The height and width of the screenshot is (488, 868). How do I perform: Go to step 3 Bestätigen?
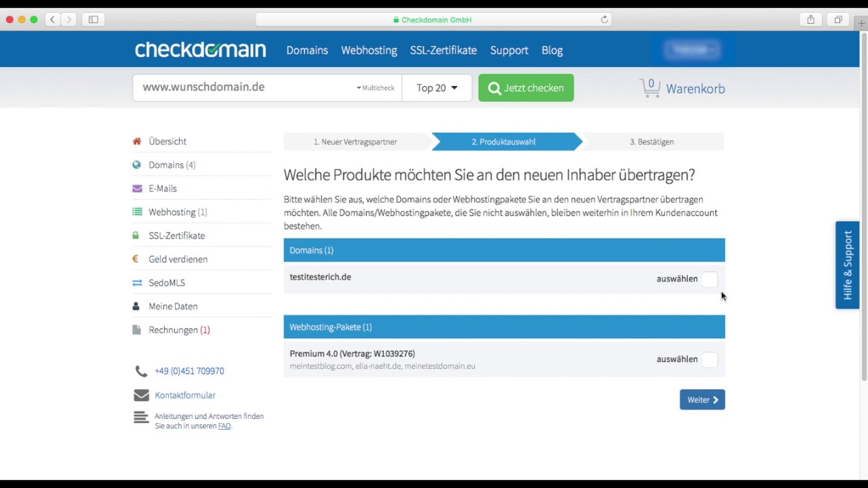pos(652,142)
